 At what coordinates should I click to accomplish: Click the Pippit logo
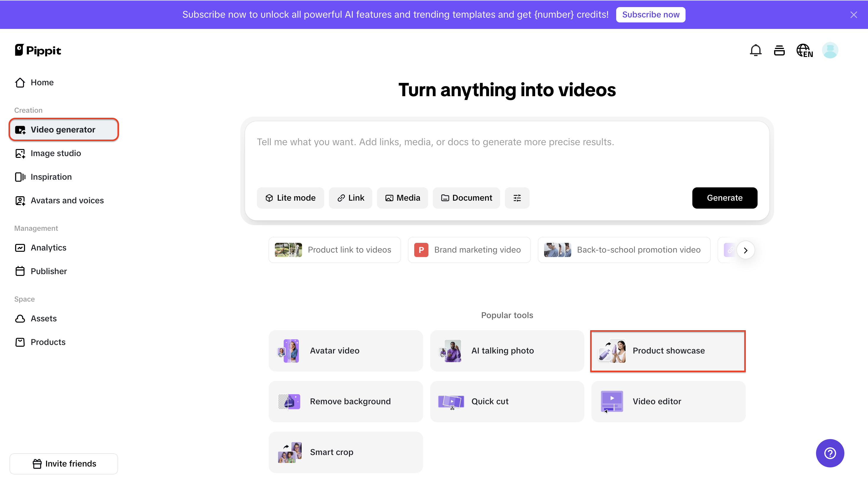[38, 50]
